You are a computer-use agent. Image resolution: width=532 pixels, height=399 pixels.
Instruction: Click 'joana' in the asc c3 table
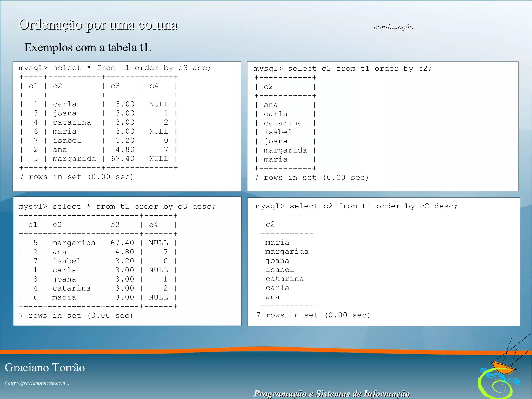click(x=65, y=114)
